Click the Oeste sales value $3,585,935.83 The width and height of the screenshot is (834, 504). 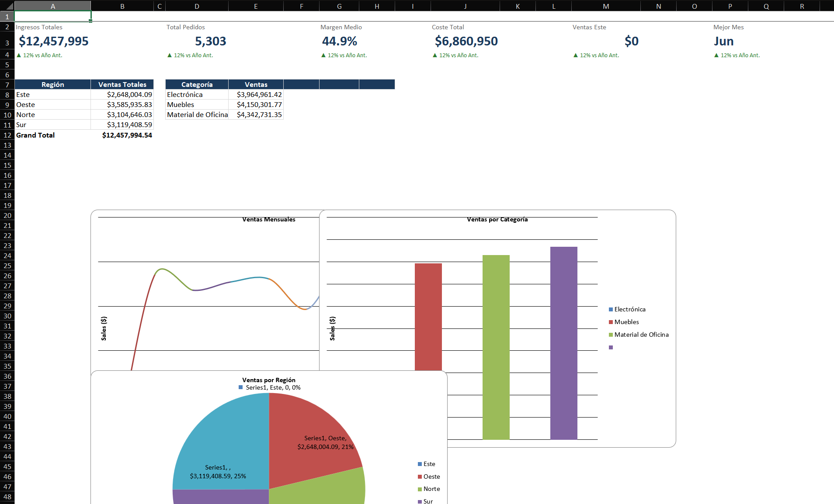pyautogui.click(x=122, y=105)
